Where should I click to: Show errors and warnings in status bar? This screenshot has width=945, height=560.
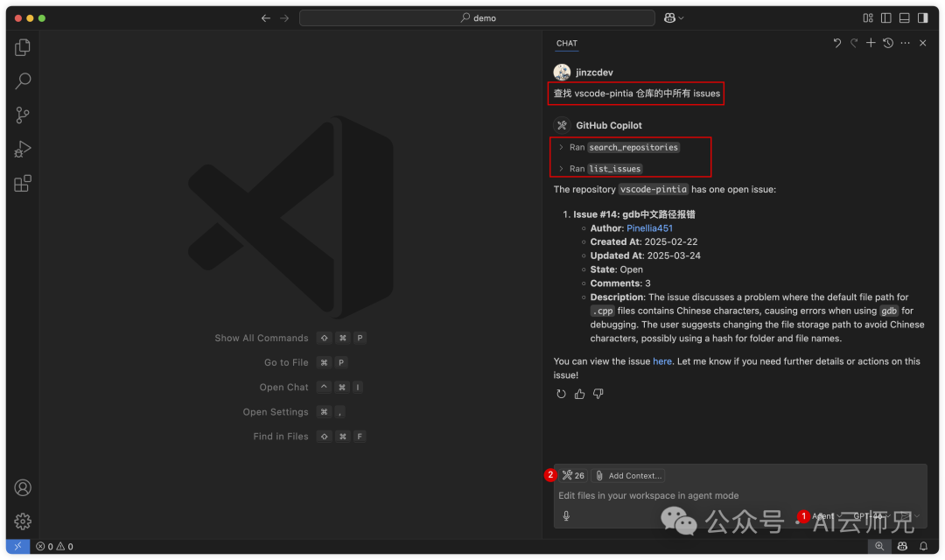click(x=54, y=547)
